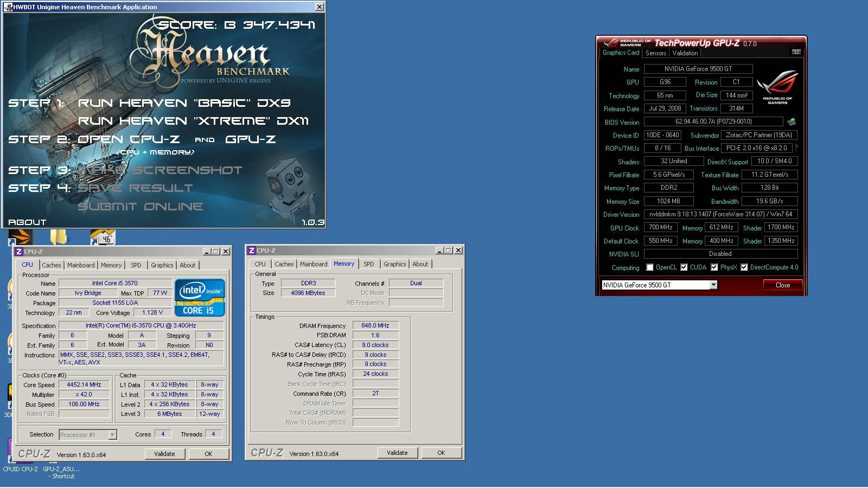This screenshot has width=868, height=488.
Task: Open the orange arrow shortcut icon on the desktop
Action: [21, 237]
